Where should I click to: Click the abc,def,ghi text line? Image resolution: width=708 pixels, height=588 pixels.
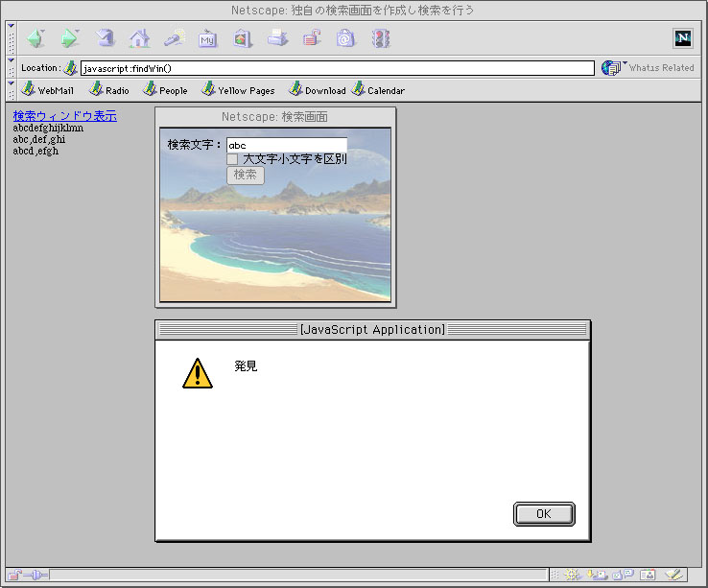coord(38,139)
